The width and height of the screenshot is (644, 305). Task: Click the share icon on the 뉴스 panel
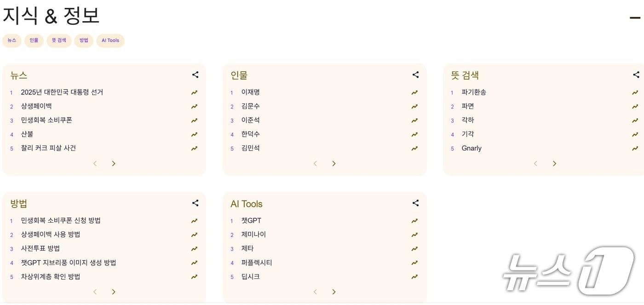point(195,74)
